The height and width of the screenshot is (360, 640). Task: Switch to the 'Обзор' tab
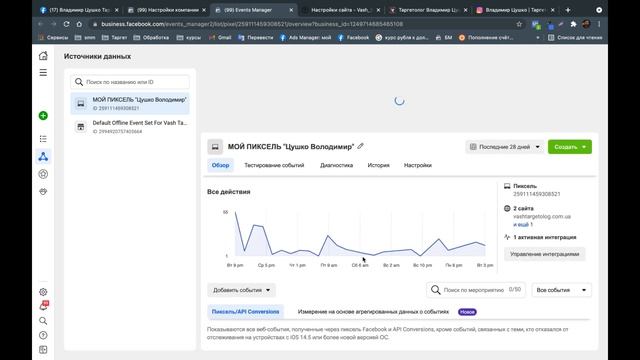pyautogui.click(x=220, y=165)
